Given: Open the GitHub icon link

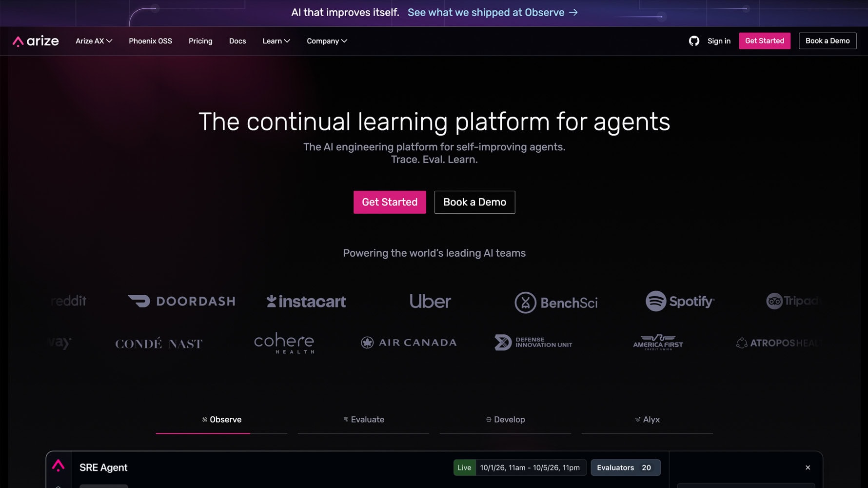Looking at the screenshot, I should [x=694, y=41].
